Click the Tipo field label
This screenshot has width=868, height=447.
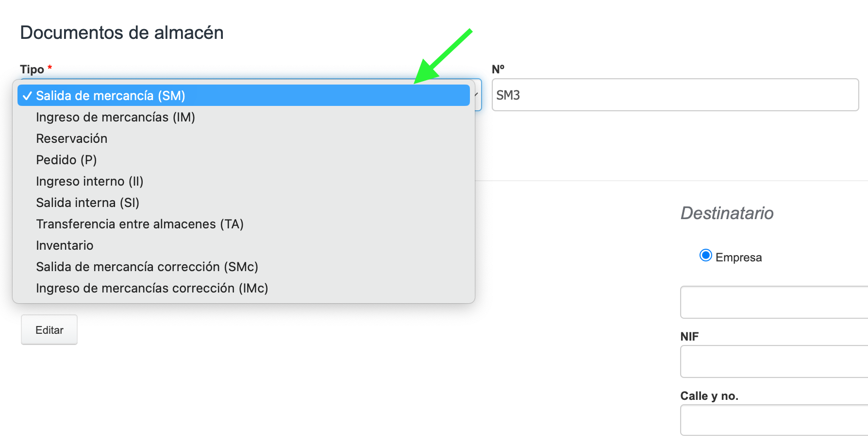pyautogui.click(x=32, y=69)
